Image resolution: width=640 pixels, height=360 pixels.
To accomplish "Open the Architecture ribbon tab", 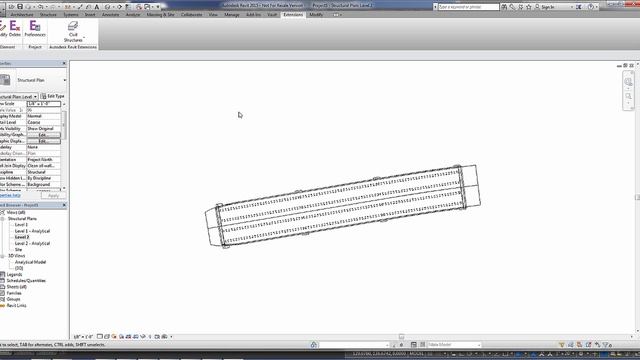I will coord(22,15).
